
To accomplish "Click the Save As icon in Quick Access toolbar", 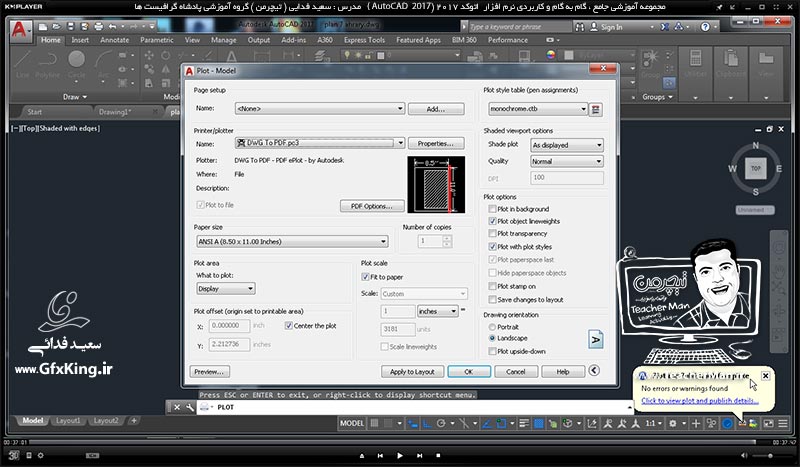I will [x=84, y=27].
